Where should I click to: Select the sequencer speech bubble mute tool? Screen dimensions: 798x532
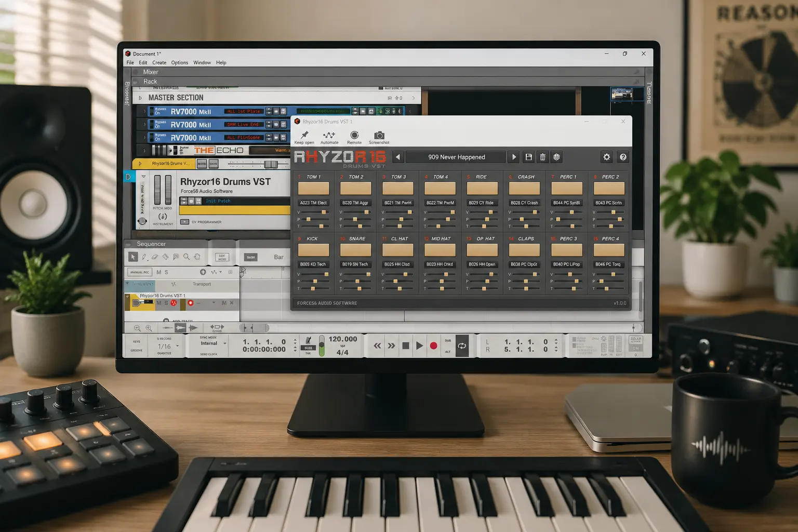[x=176, y=257]
